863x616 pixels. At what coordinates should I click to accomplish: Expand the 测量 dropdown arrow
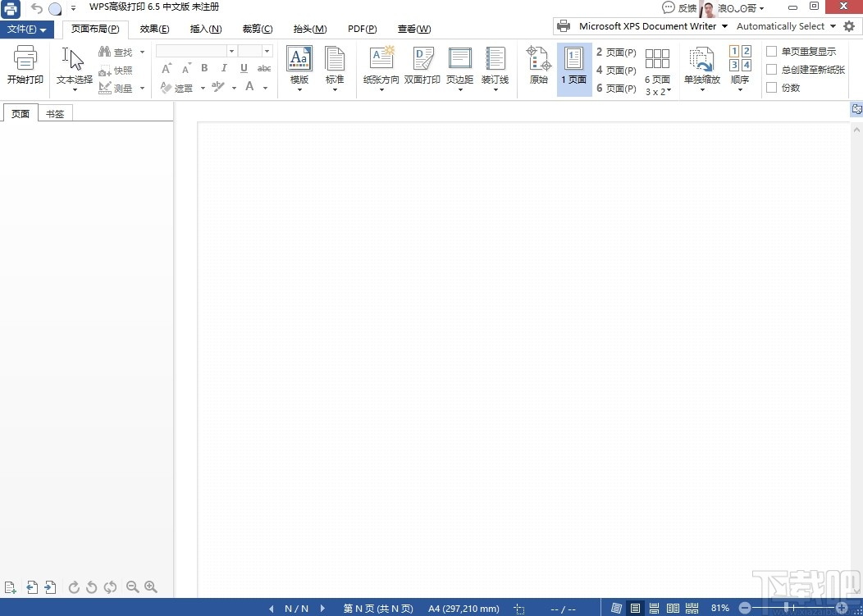click(142, 88)
